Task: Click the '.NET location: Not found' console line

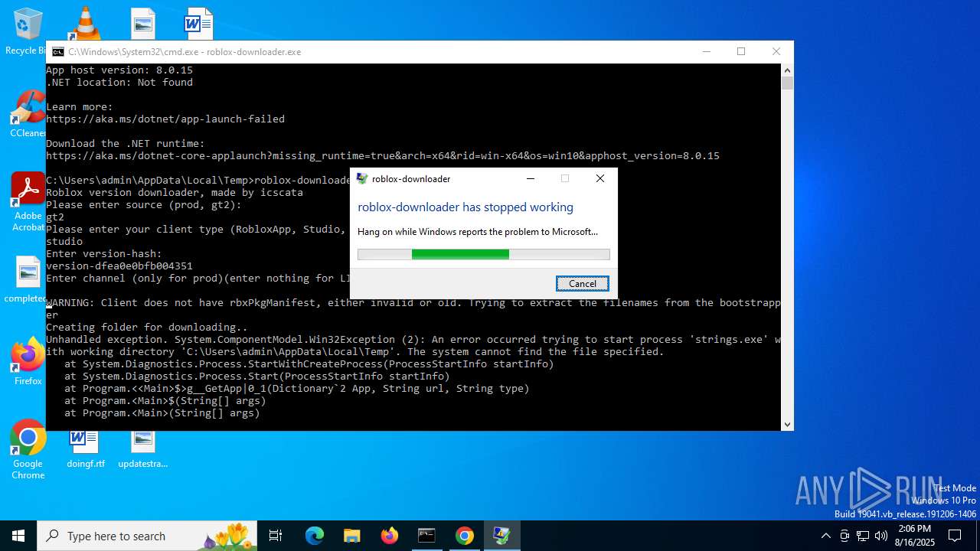Action: tap(119, 82)
